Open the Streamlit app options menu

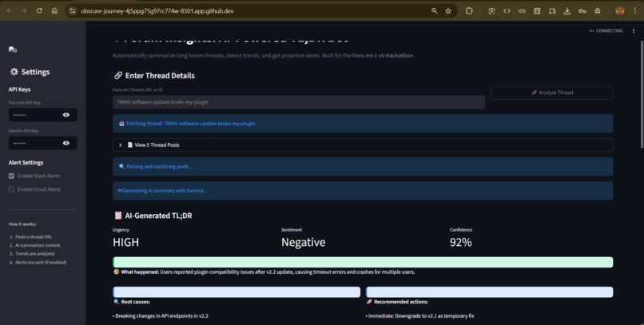[x=634, y=31]
